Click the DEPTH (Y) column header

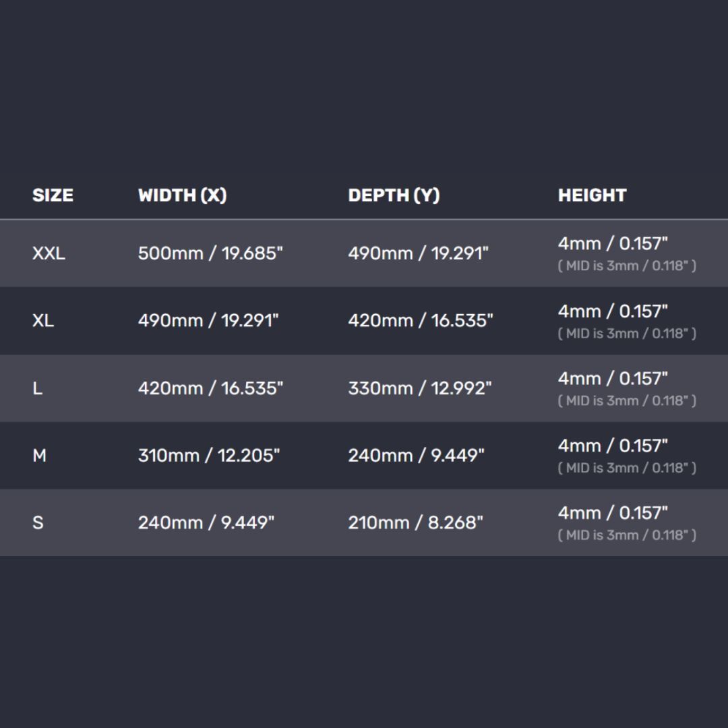pyautogui.click(x=394, y=195)
